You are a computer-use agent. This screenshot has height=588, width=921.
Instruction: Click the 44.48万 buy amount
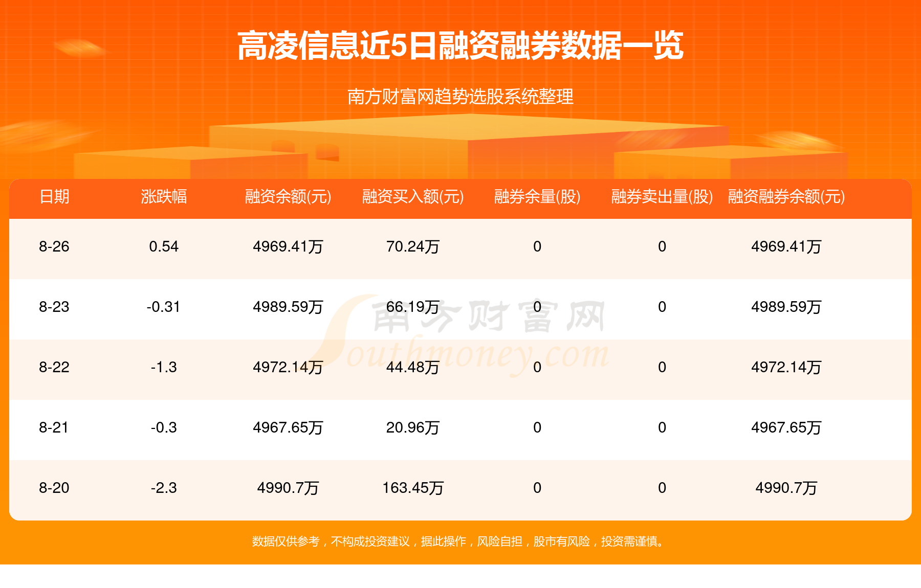coord(413,367)
